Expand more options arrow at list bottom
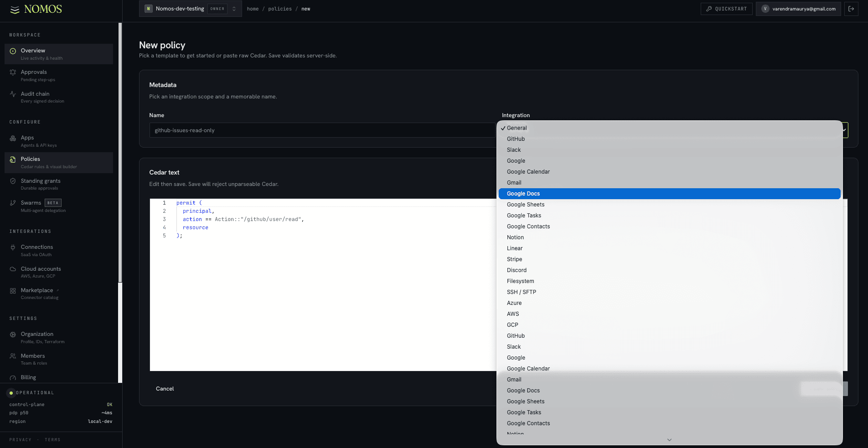This screenshot has width=868, height=448. point(669,440)
